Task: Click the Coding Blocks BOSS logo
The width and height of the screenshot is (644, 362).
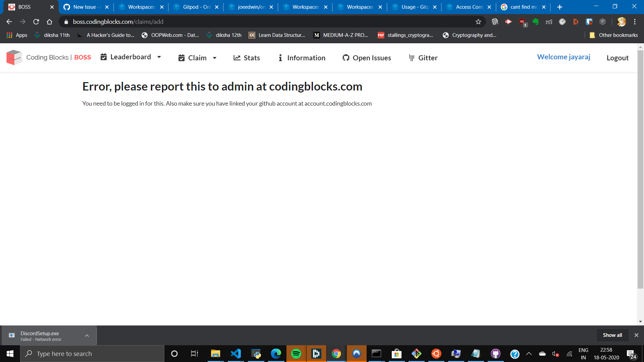Action: [49, 57]
